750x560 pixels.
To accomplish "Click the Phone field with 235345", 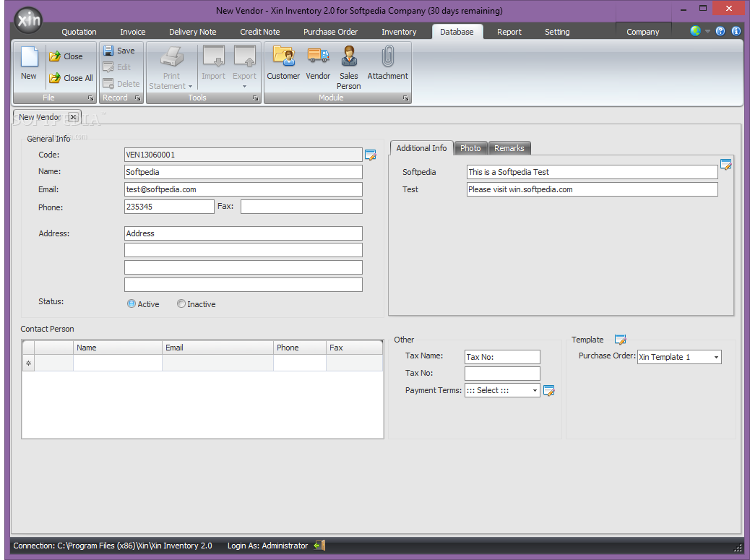I will pos(169,207).
